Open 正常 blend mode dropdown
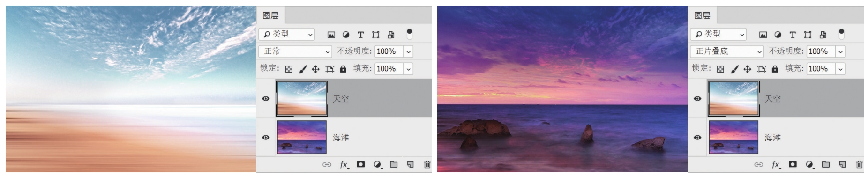Image resolution: width=868 pixels, height=176 pixels. click(x=296, y=51)
